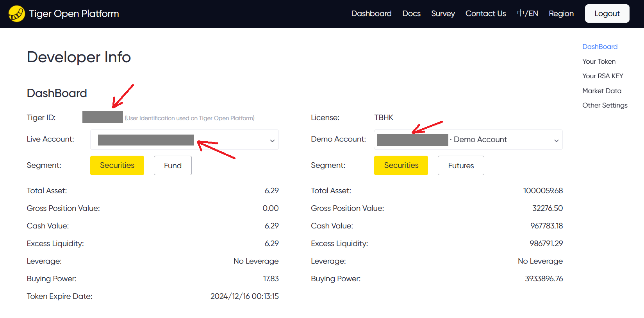Expand the Demo Account dropdown

pos(468,140)
